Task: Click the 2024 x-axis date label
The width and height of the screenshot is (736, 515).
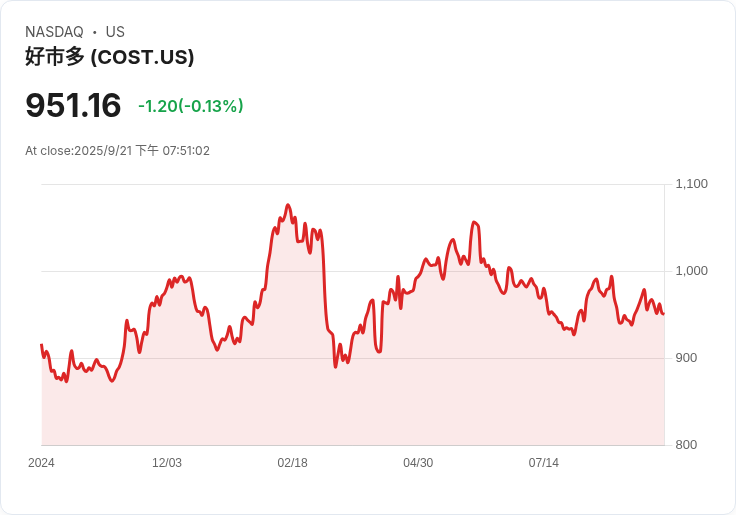Action: tap(41, 463)
